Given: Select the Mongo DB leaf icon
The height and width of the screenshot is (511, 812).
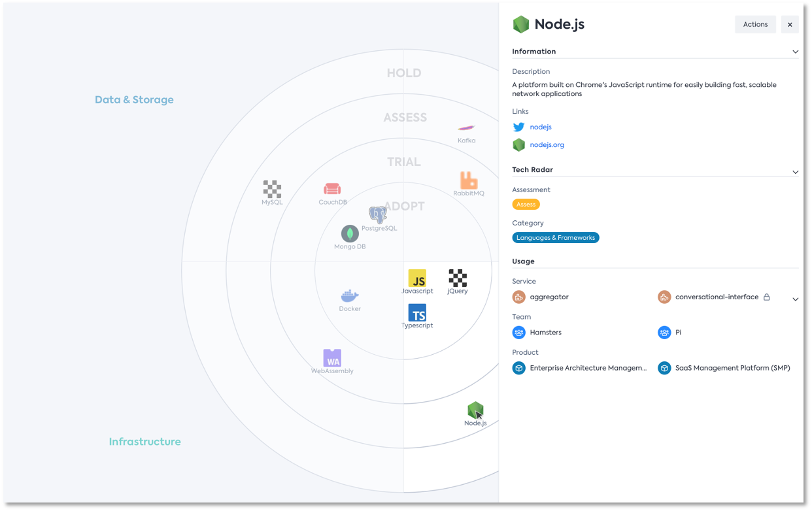Looking at the screenshot, I should 350,233.
